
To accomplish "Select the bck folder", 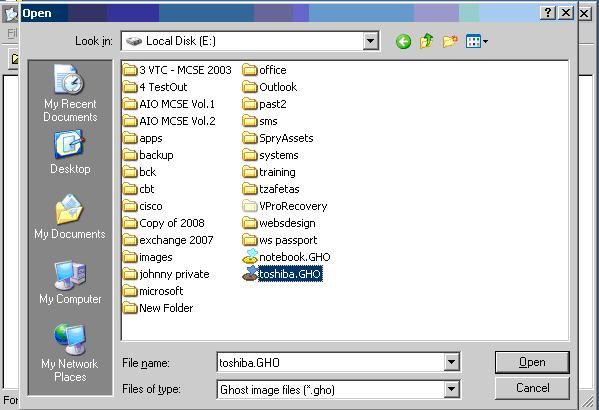I will click(139, 172).
